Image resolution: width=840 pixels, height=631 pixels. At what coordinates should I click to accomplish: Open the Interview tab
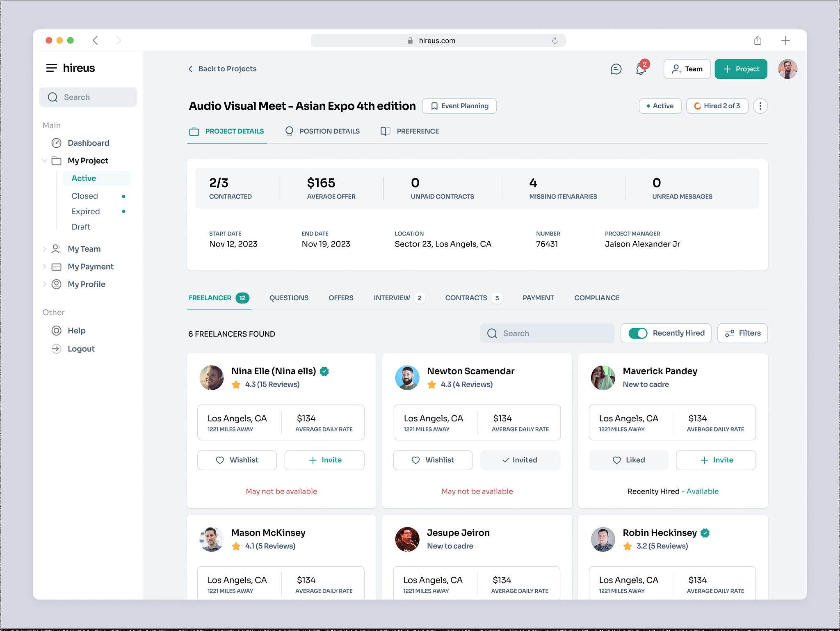[x=399, y=298]
